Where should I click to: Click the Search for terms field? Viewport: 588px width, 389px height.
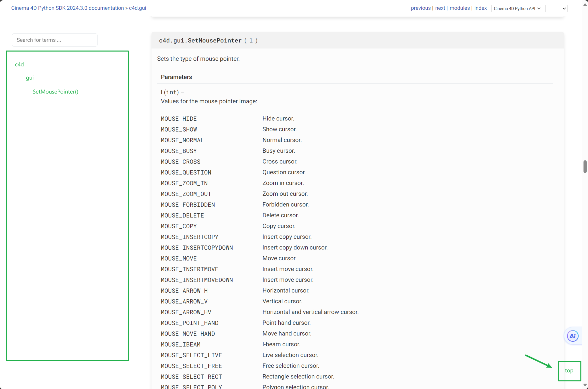tap(55, 40)
